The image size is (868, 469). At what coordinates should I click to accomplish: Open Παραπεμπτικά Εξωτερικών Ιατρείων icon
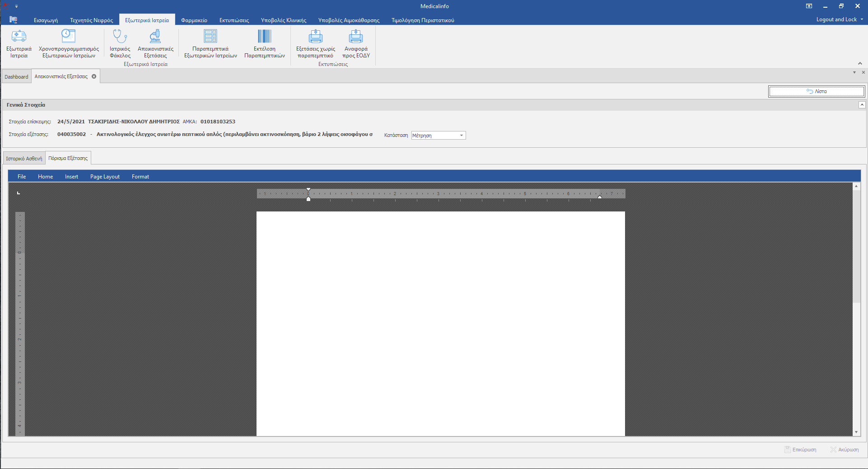(x=210, y=37)
